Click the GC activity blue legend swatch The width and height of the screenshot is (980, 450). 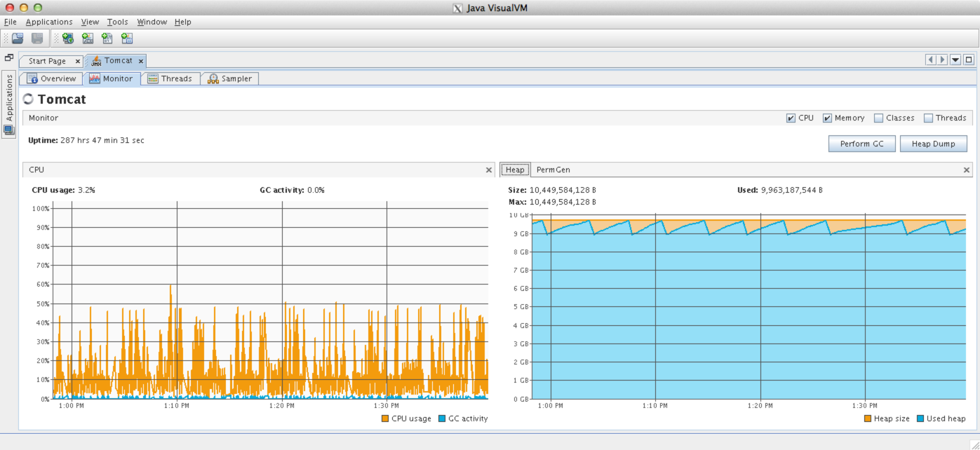click(x=442, y=418)
